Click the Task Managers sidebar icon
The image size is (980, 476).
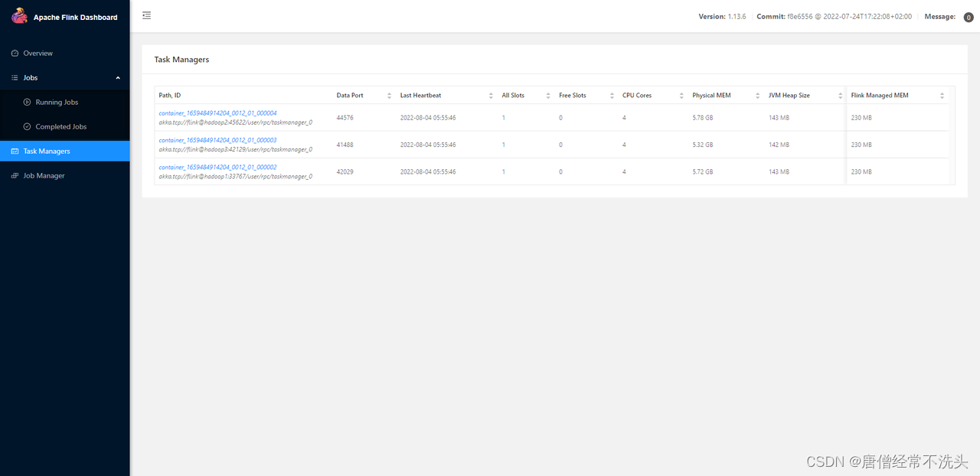(15, 152)
